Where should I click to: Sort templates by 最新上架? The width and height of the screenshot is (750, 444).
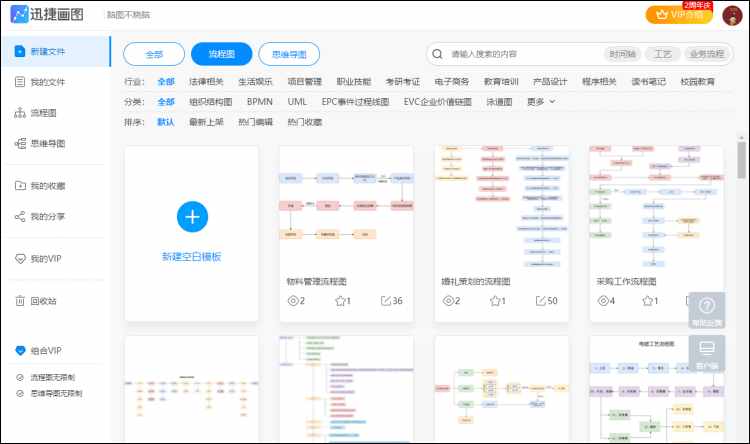[x=206, y=122]
